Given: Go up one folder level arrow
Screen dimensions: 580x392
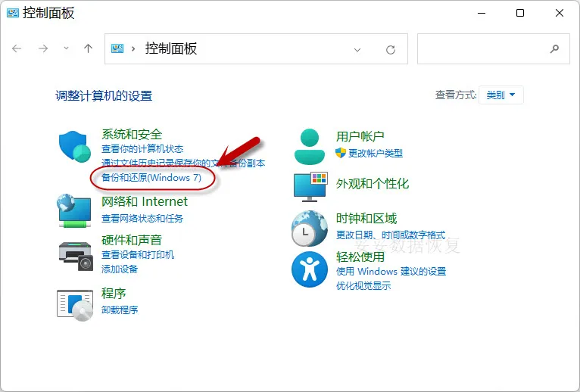Looking at the screenshot, I should click(x=88, y=48).
